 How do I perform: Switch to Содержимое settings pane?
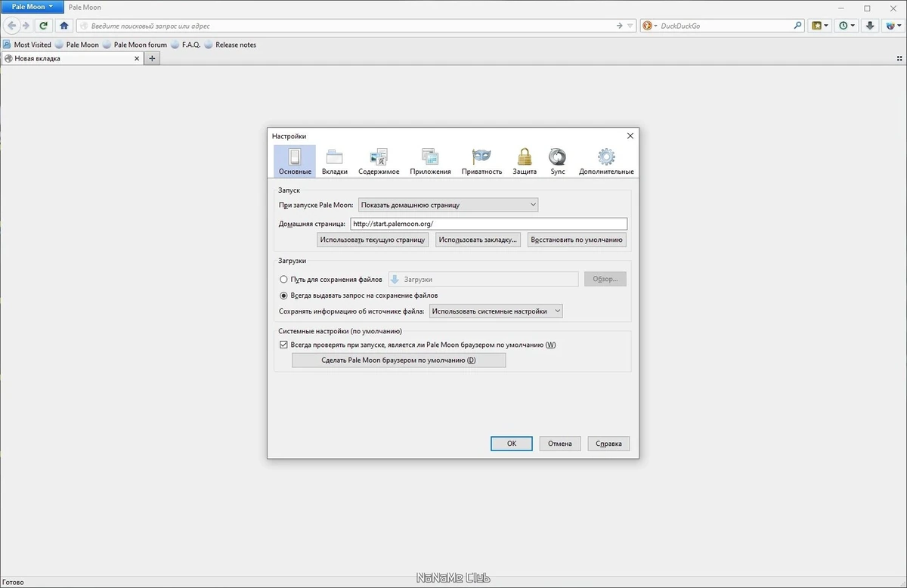coord(379,161)
